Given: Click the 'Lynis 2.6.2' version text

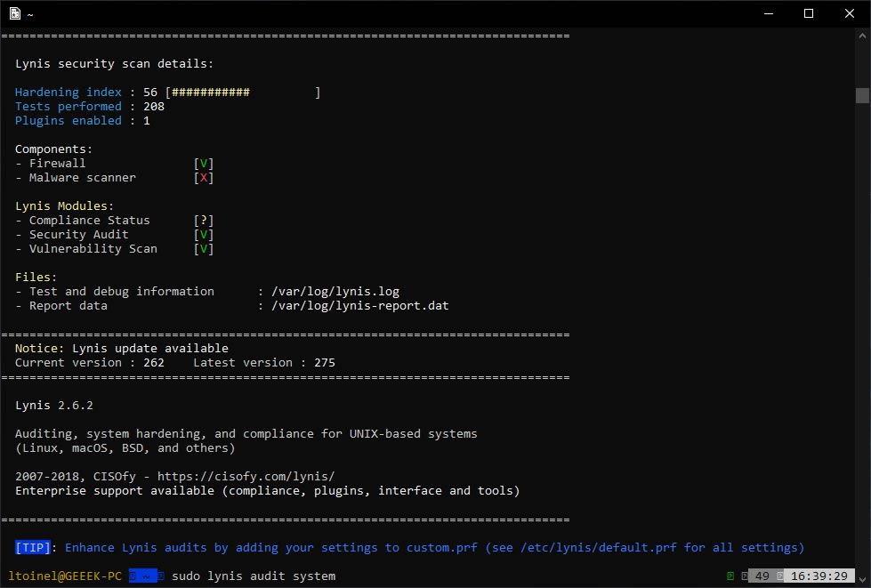Looking at the screenshot, I should pyautogui.click(x=54, y=406).
